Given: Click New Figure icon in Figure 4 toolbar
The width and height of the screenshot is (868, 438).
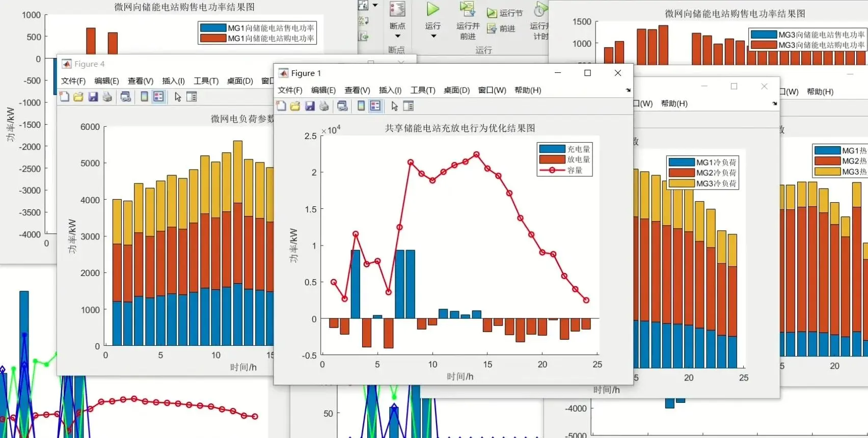Looking at the screenshot, I should pyautogui.click(x=64, y=97).
